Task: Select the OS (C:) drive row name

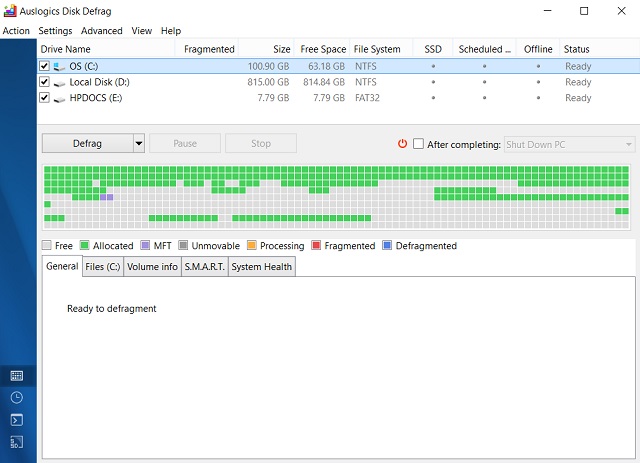Action: click(84, 66)
